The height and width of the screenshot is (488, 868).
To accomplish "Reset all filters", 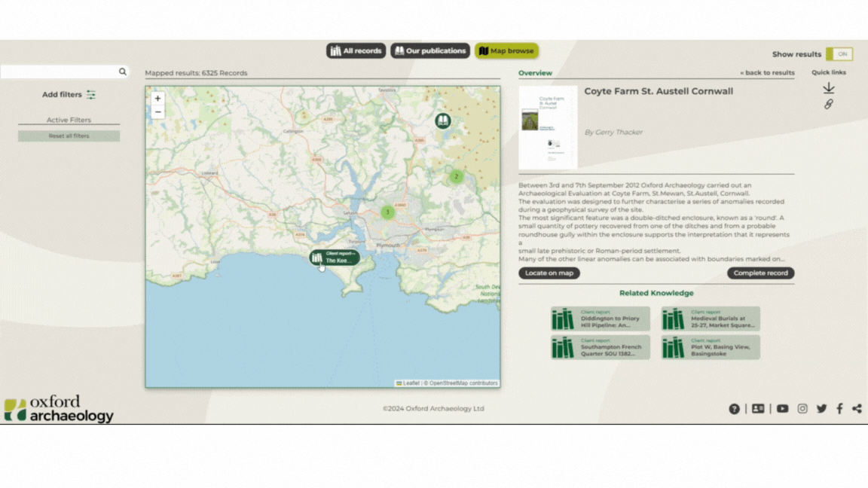I will point(69,136).
